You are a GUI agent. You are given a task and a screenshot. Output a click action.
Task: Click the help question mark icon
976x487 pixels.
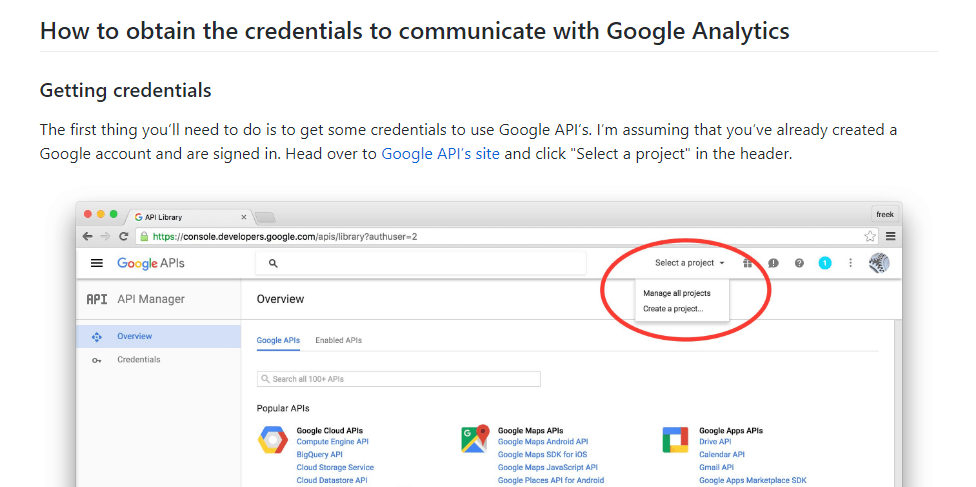click(799, 263)
